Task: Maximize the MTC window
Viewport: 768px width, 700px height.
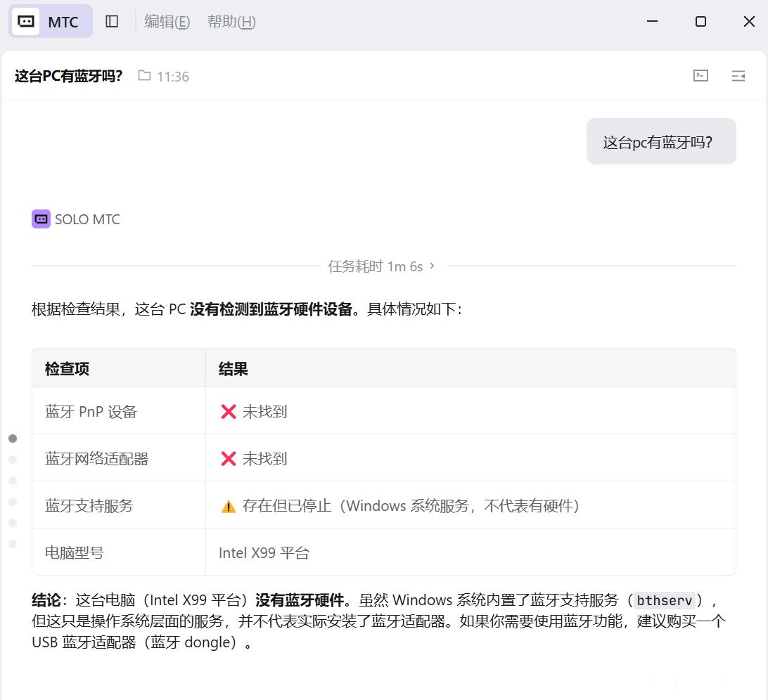Action: (x=700, y=22)
